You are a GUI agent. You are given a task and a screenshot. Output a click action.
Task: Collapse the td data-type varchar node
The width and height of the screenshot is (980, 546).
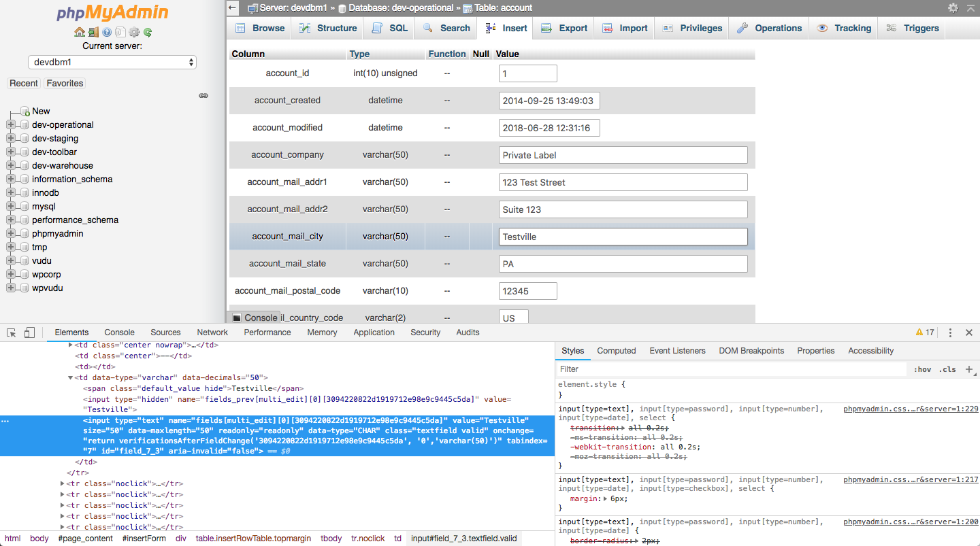coord(71,377)
